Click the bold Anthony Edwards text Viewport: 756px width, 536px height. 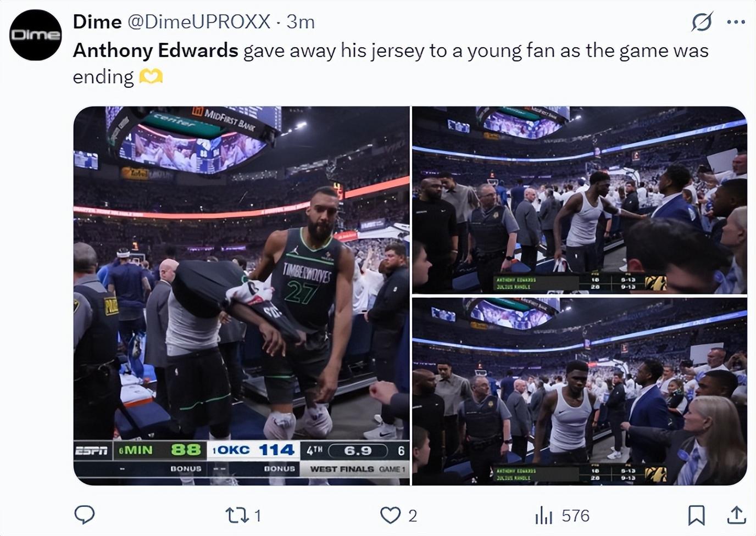(155, 51)
